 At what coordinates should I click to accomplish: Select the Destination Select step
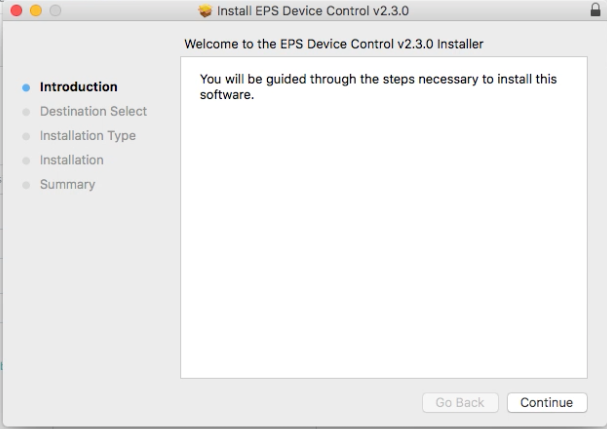click(x=93, y=111)
